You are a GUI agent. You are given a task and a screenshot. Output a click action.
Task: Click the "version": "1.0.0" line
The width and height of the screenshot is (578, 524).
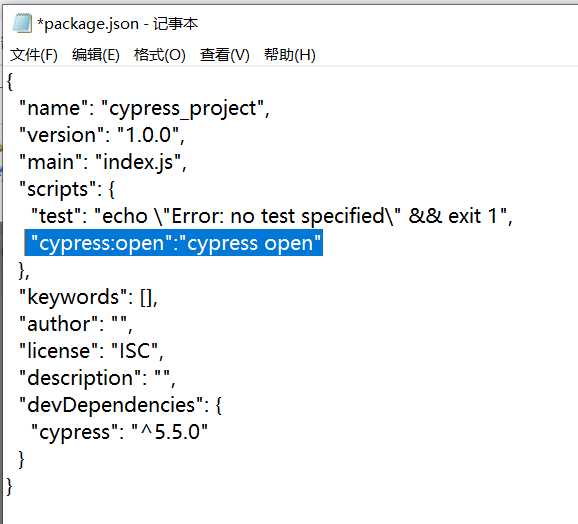(x=102, y=135)
